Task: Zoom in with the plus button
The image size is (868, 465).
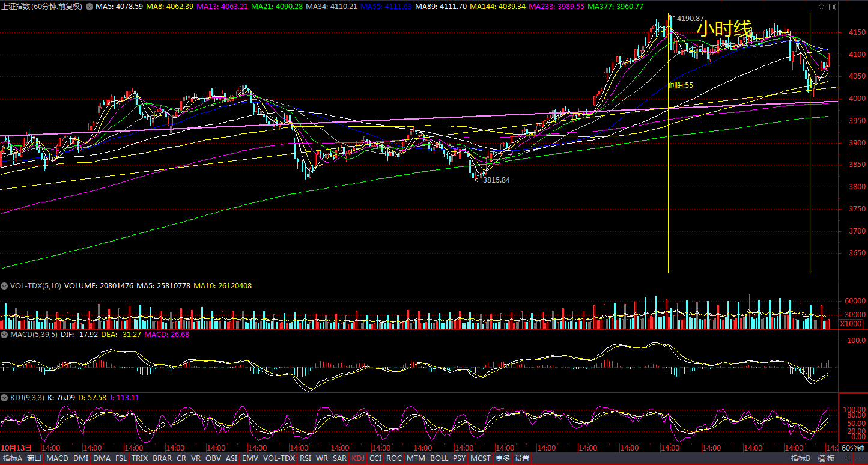Action: [x=846, y=458]
